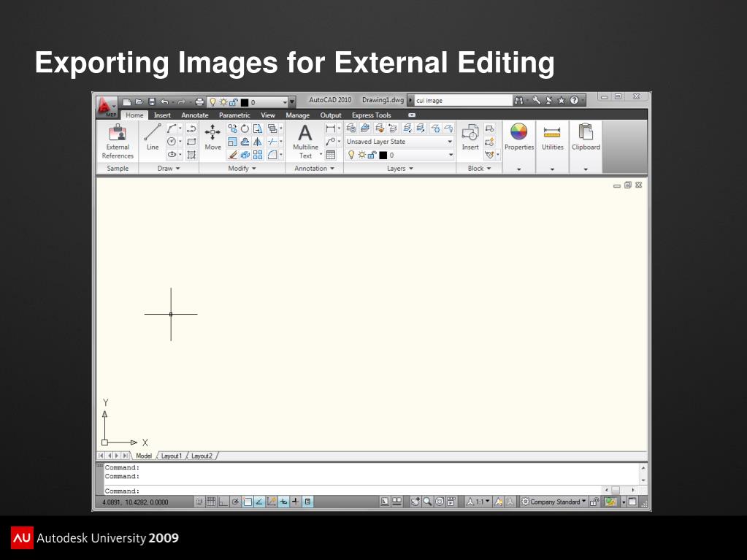Click the Express Tools ribbon tab
747x560 pixels.
tap(371, 115)
